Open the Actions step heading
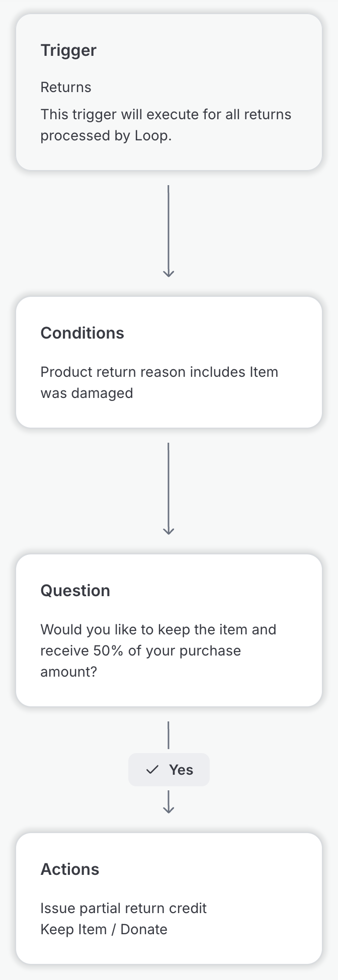 point(70,869)
